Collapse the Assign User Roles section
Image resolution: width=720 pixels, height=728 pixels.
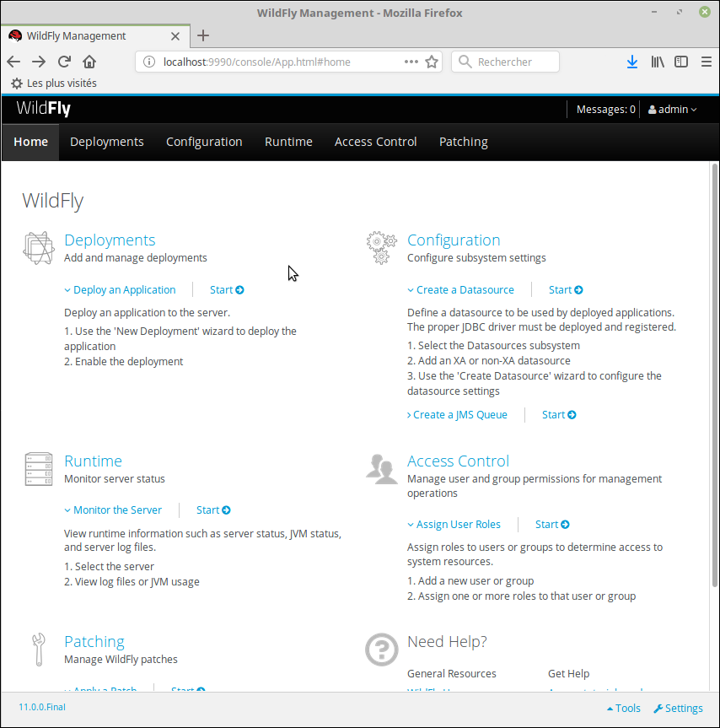click(454, 524)
